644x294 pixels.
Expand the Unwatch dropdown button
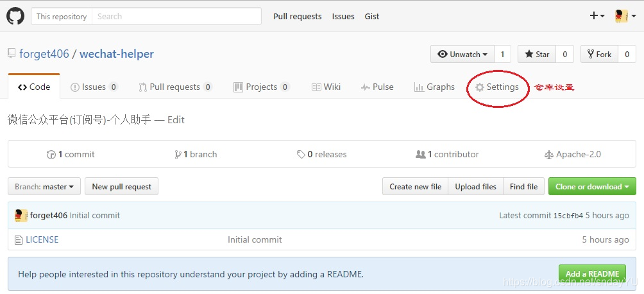pyautogui.click(x=462, y=55)
